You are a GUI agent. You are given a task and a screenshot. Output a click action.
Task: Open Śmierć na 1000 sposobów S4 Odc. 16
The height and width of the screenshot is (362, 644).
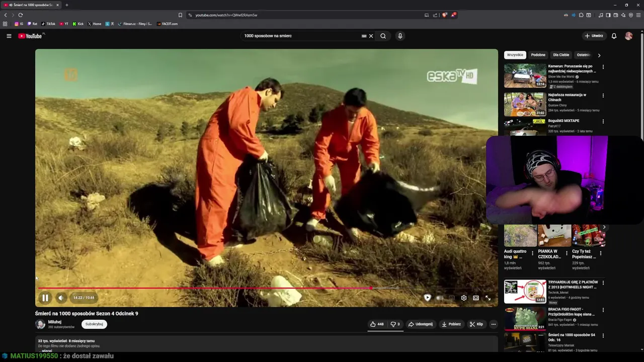point(572,337)
